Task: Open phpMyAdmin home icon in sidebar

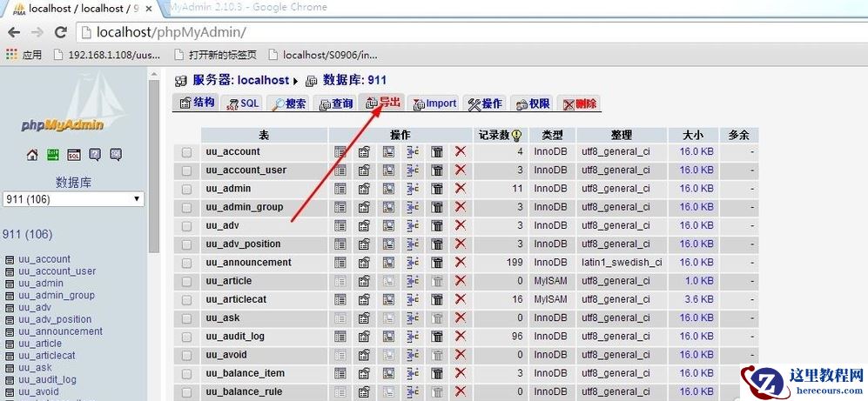Action: [x=32, y=155]
